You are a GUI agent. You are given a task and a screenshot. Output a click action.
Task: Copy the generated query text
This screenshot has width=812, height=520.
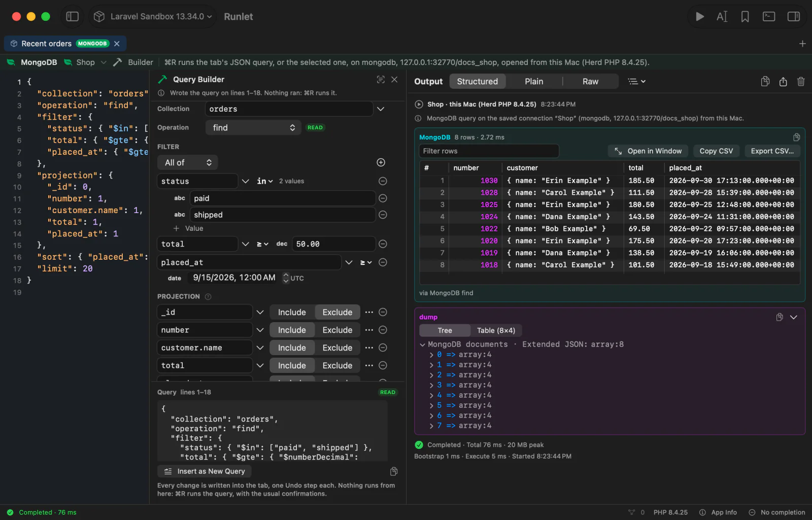[x=394, y=471]
